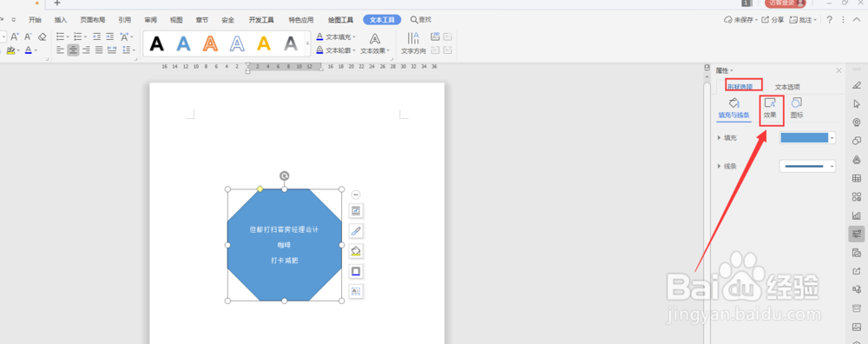Switch to 文本选项 tab in properties panel
The width and height of the screenshot is (868, 344).
(787, 87)
